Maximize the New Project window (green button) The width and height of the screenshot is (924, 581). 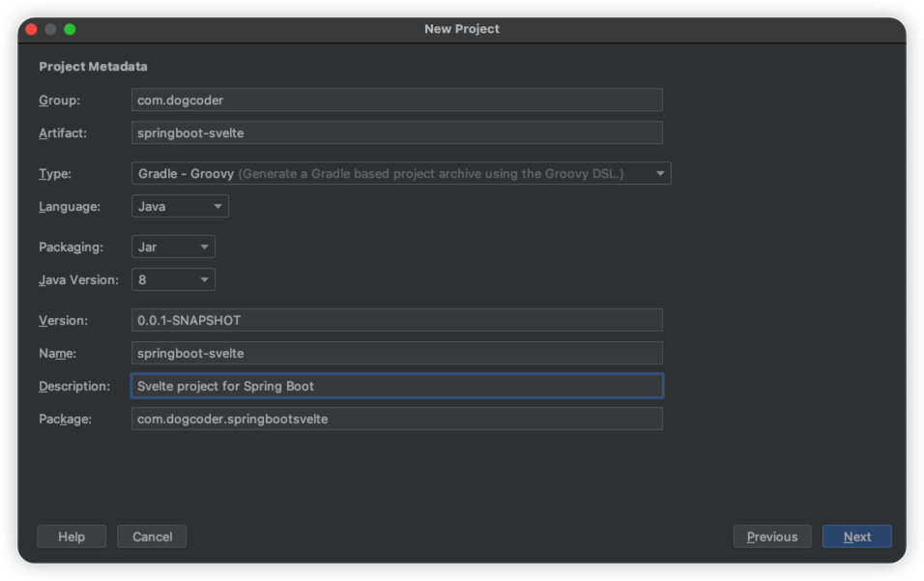click(x=70, y=29)
